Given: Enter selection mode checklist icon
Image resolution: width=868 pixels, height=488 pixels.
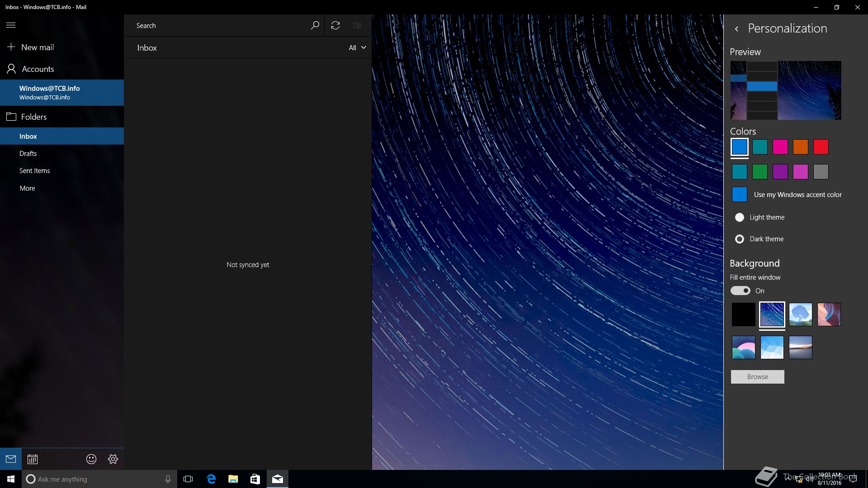Looking at the screenshot, I should tap(357, 25).
